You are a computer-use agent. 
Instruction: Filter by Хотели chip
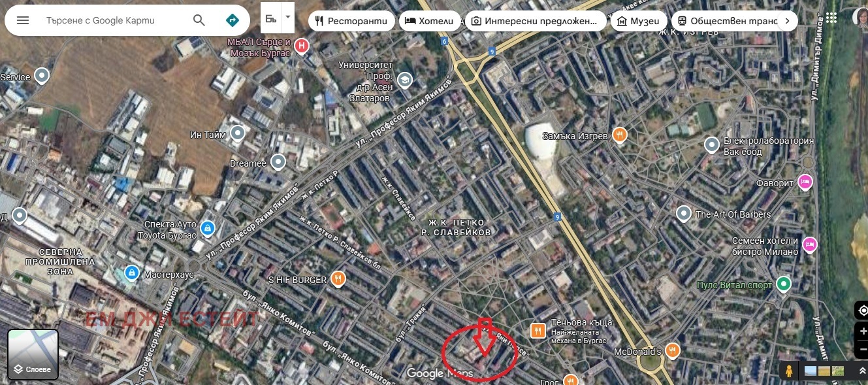click(430, 21)
